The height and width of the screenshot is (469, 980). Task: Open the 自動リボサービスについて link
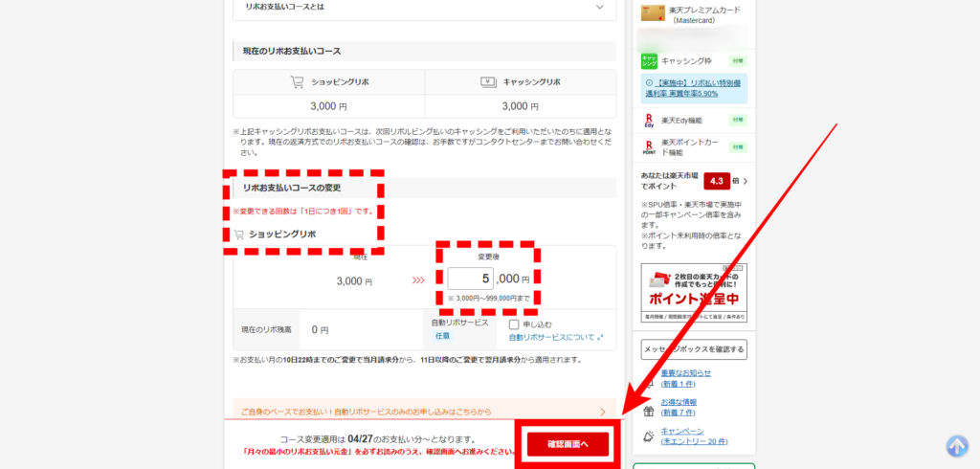[555, 337]
